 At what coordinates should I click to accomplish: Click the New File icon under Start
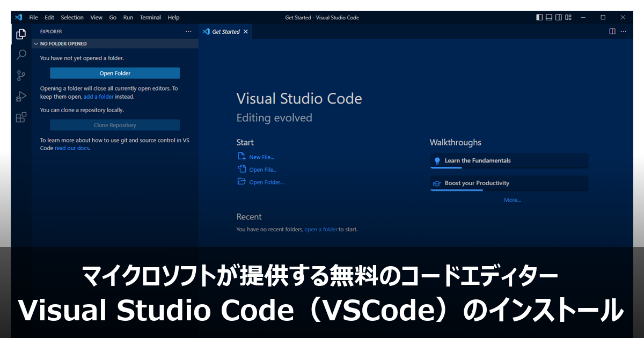[241, 157]
